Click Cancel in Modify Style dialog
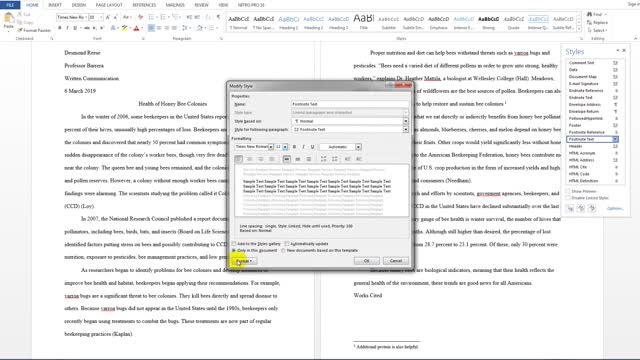The height and width of the screenshot is (360, 640). tap(396, 261)
